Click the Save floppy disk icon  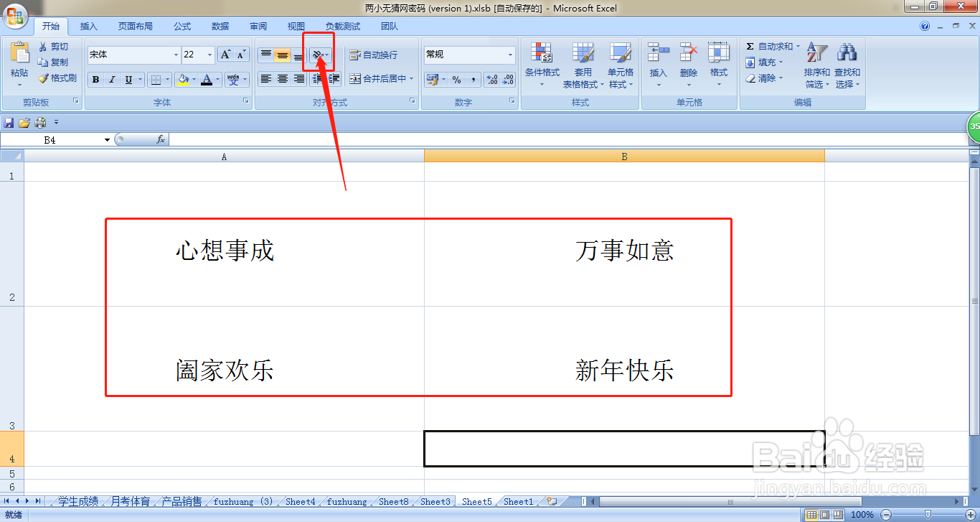[9, 123]
